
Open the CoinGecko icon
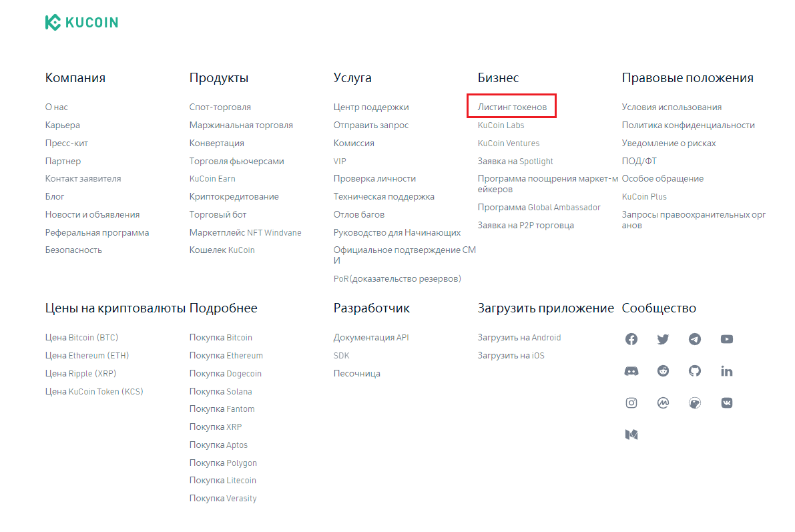point(695,403)
